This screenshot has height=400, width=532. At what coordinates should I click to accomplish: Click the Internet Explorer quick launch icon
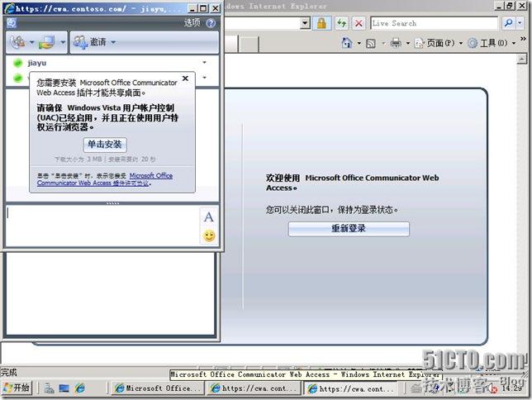(80, 388)
